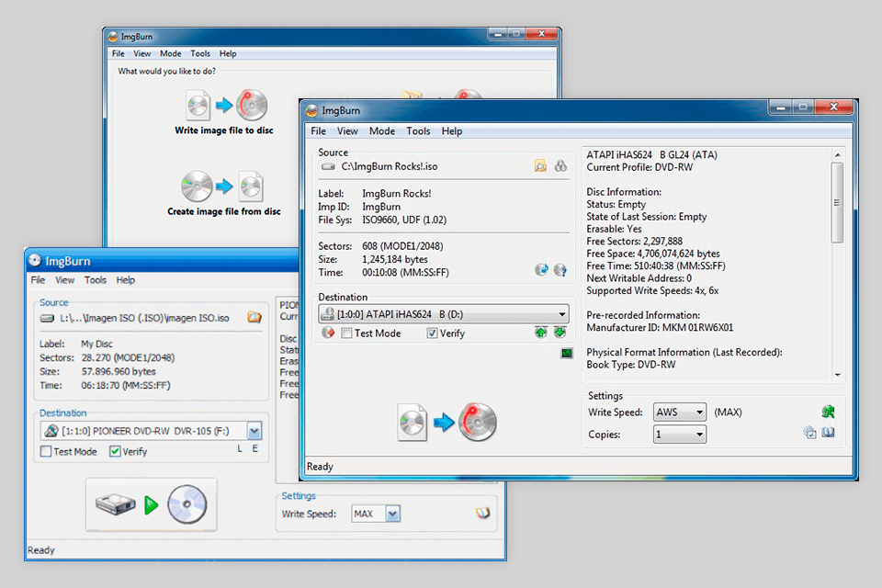Open the book icon in the Settings area
The image size is (882, 588).
pos(828,433)
